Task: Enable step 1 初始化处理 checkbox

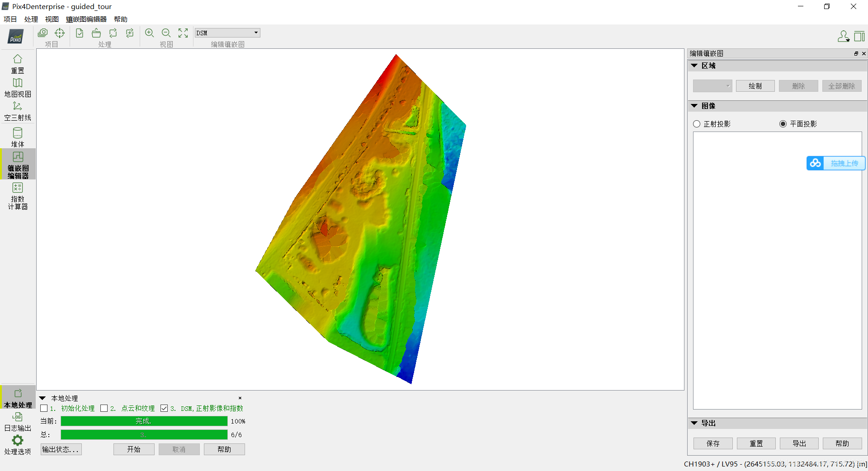Action: (44, 408)
